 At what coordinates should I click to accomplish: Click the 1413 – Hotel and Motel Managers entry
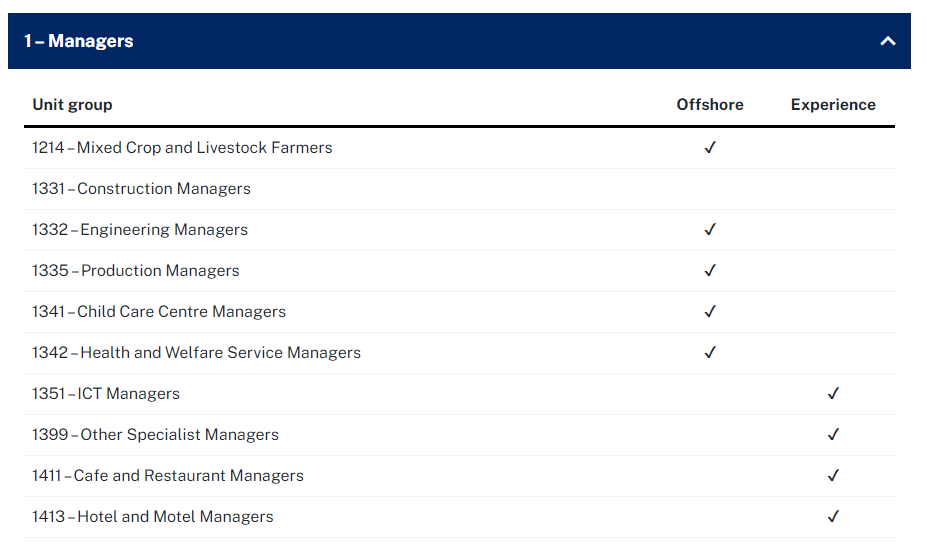(x=153, y=517)
